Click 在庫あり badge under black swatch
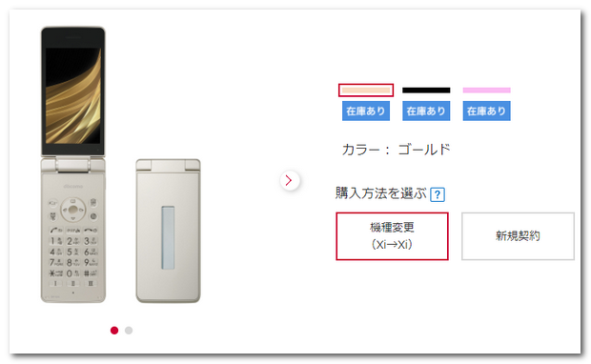This screenshot has width=591, height=364. [426, 111]
